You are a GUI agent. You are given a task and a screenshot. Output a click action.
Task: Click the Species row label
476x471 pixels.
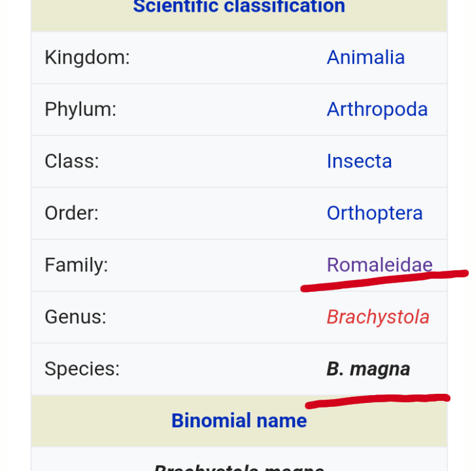click(x=82, y=369)
